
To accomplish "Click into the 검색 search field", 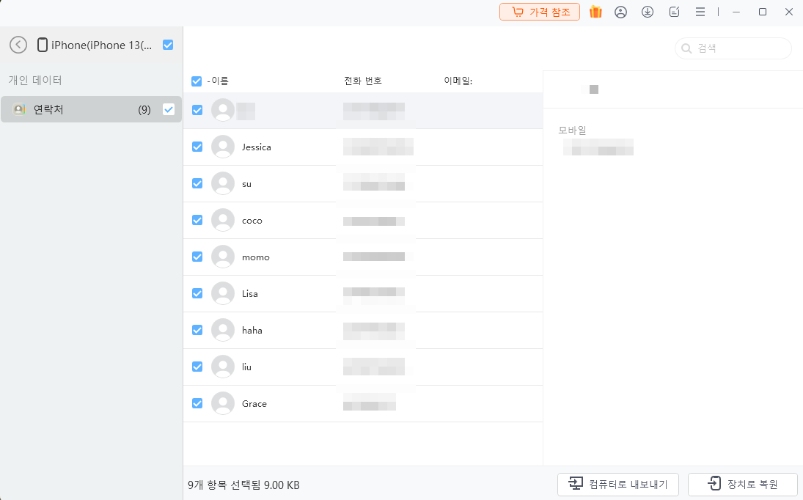I will 733,48.
